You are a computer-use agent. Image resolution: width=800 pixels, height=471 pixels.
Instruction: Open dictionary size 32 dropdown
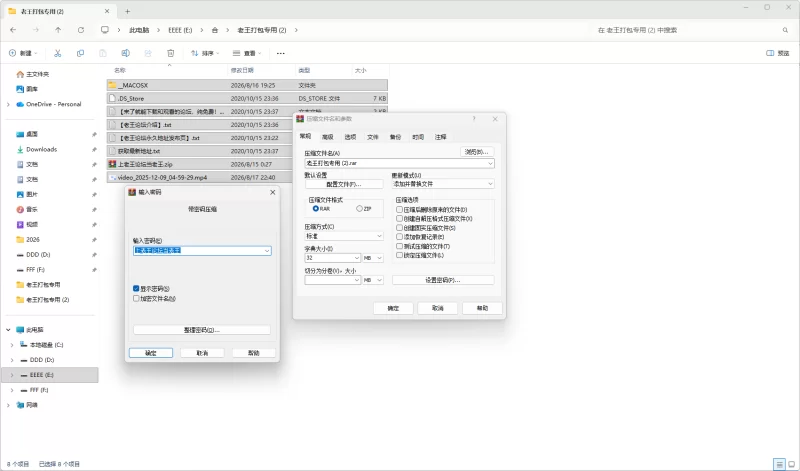pos(333,258)
